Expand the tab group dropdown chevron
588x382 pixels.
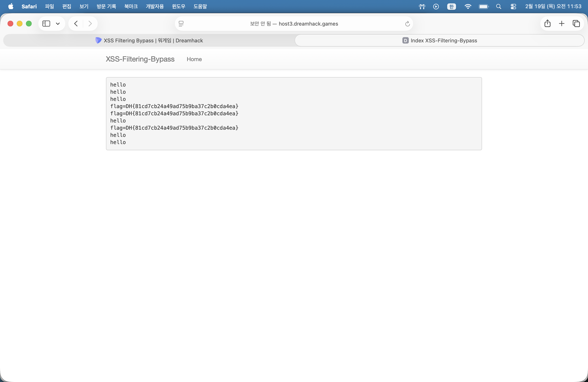tap(58, 24)
